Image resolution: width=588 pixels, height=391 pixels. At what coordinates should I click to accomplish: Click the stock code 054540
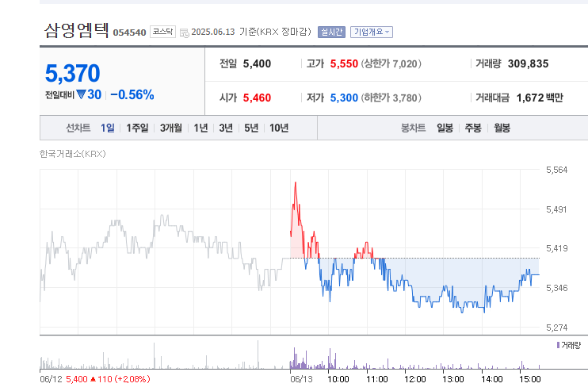(129, 33)
